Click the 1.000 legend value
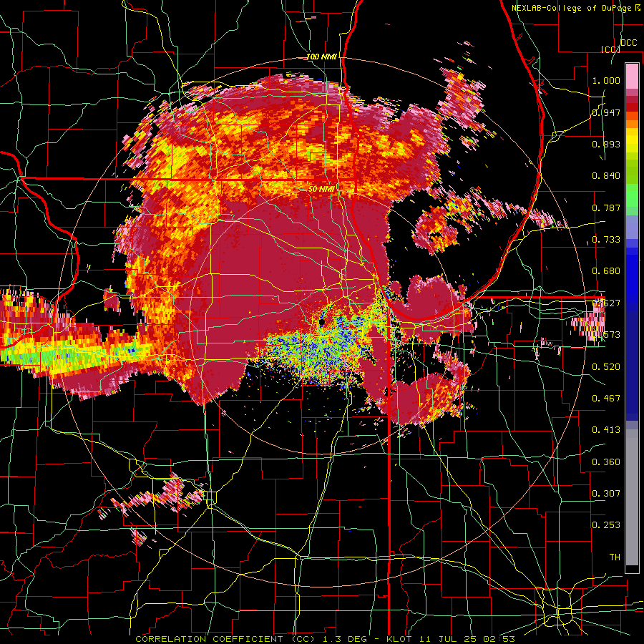Screen dimensions: 644x644 pos(606,80)
